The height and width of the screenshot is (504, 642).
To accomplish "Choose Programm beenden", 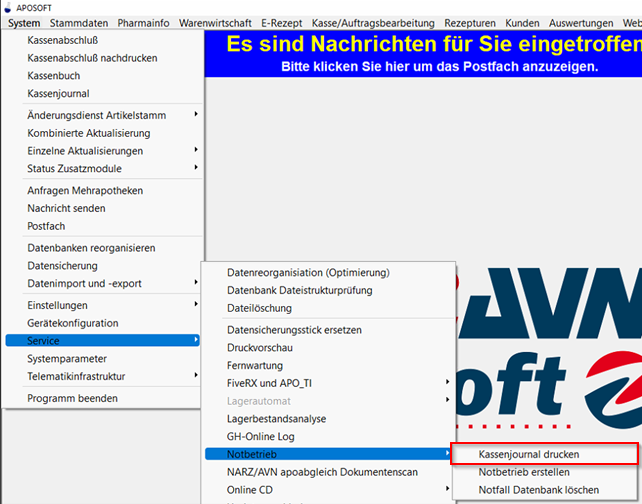I will [102, 398].
